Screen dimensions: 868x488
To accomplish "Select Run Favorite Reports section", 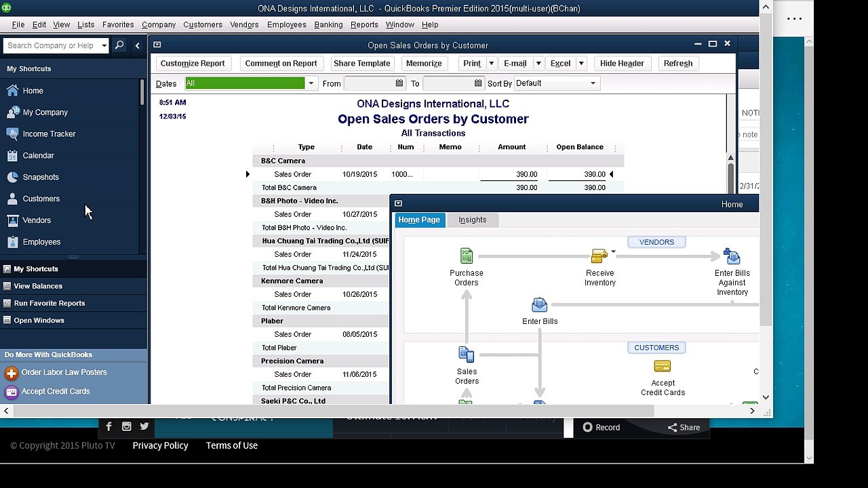I will coord(73,303).
